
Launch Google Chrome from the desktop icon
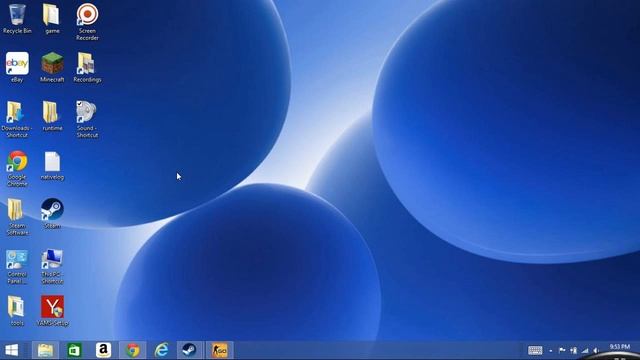(17, 169)
